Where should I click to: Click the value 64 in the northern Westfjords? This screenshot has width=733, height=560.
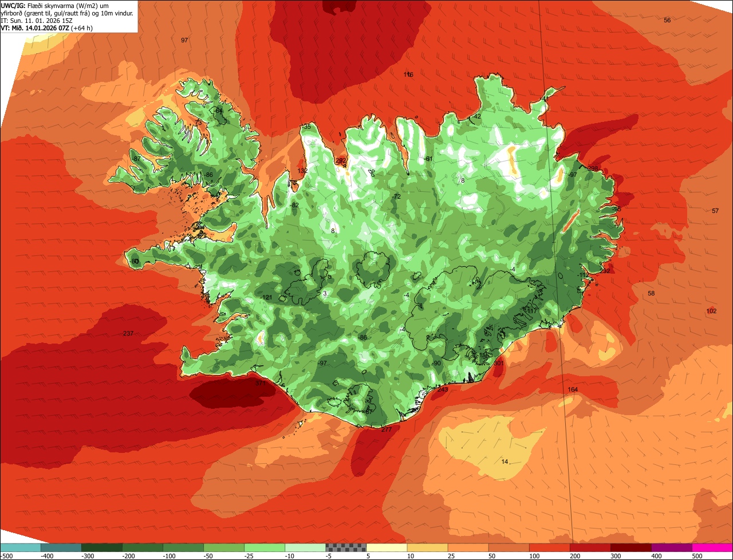[219, 111]
